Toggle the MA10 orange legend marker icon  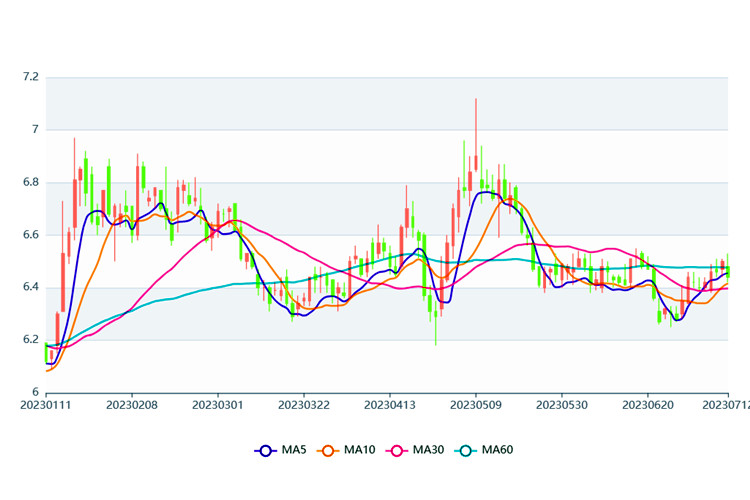[326, 451]
